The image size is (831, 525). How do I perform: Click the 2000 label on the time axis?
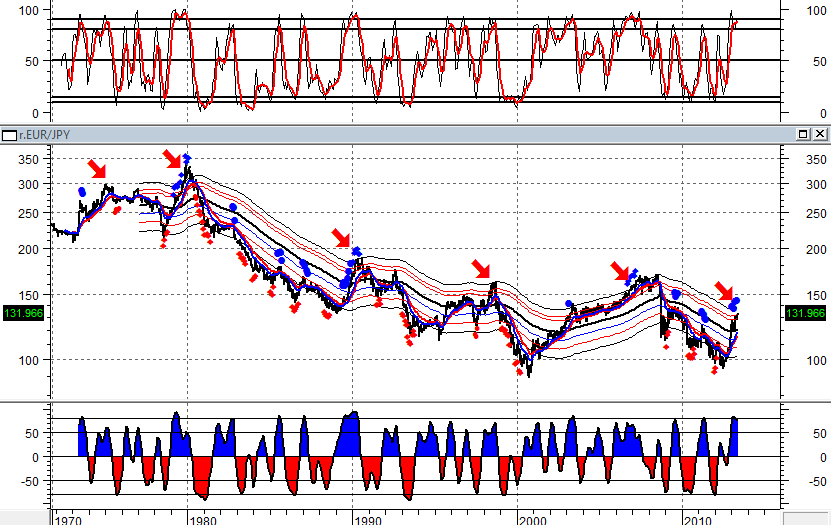point(533,520)
